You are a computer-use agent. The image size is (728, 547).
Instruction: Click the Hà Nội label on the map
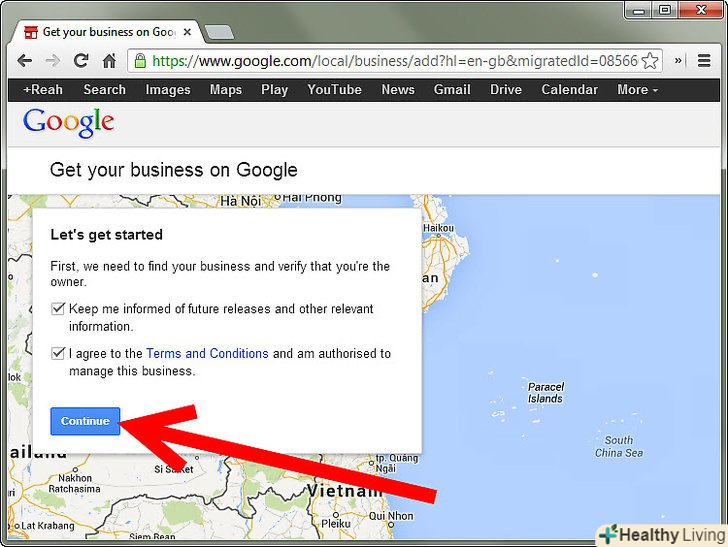point(240,201)
